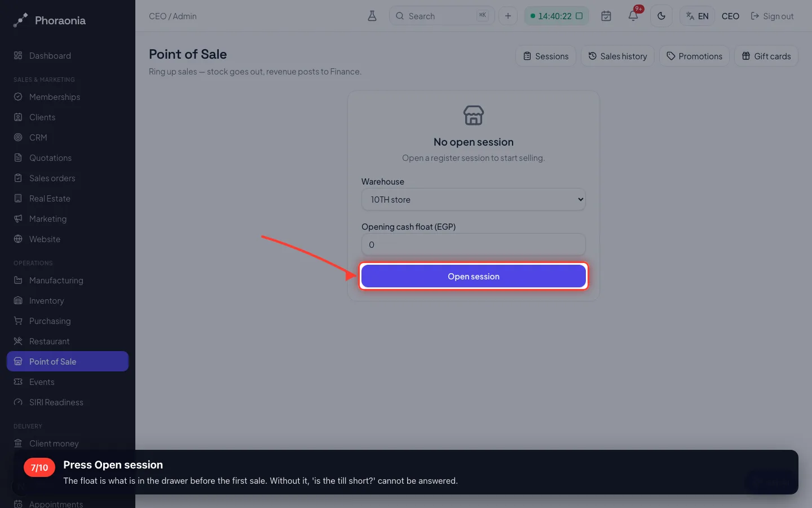Open Sales orders page
812x508 pixels.
tap(68, 178)
